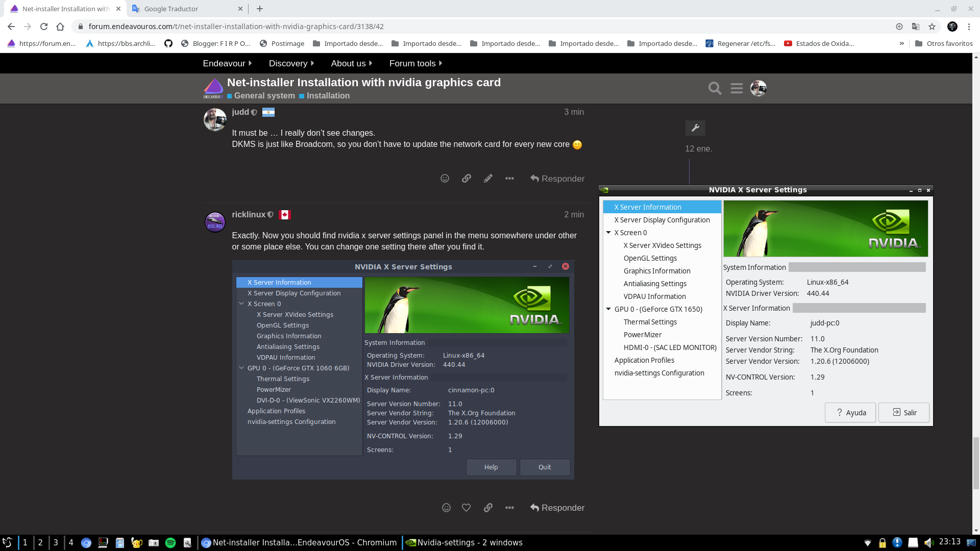Go back with browser back arrow
The width and height of the screenshot is (980, 551).
point(11,27)
